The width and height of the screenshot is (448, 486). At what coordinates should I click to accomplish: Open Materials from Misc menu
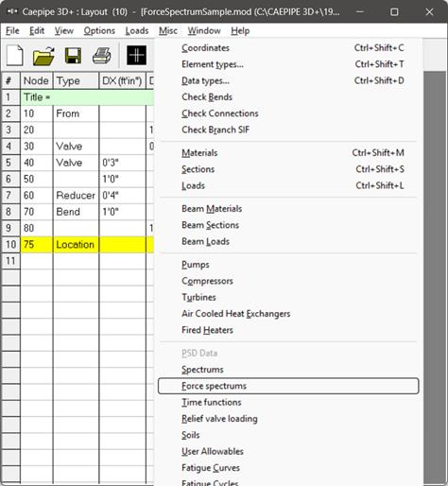point(288,153)
